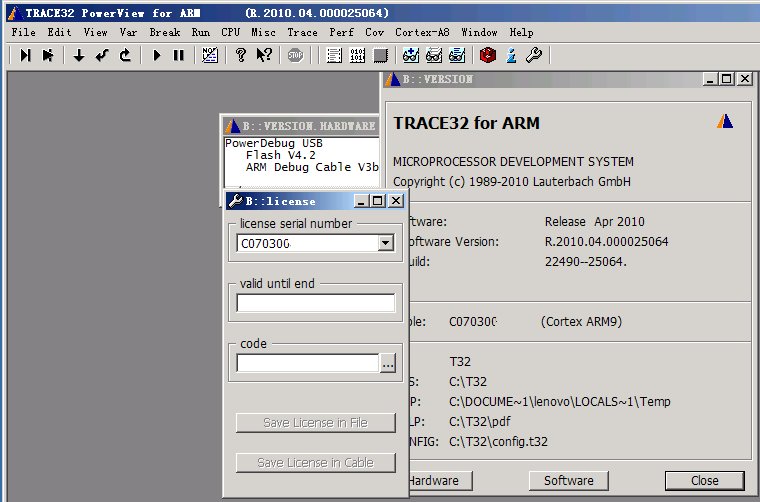This screenshot has width=760, height=502.
Task: Click the Software button in VERSION window
Action: 569,480
